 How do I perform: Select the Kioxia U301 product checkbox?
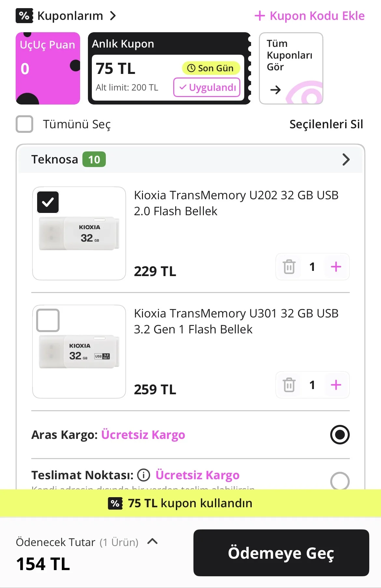pyautogui.click(x=48, y=320)
